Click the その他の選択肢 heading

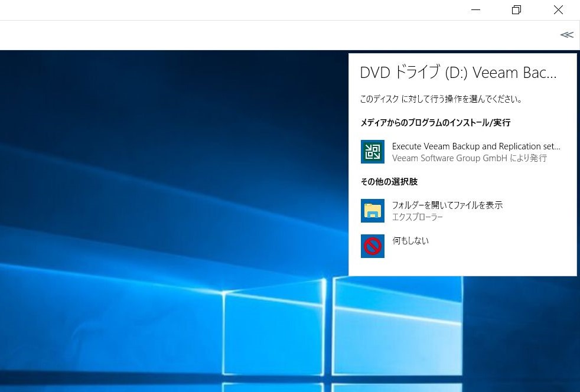click(389, 182)
